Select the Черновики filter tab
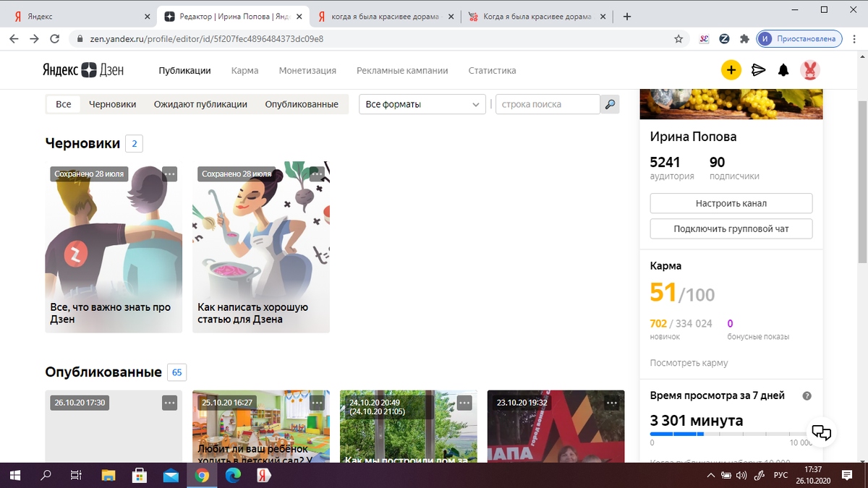Viewport: 868px width, 488px height. (112, 104)
